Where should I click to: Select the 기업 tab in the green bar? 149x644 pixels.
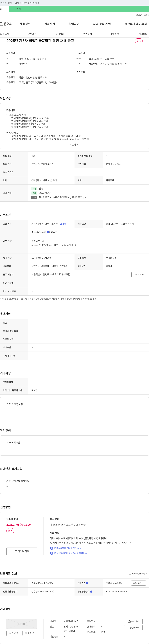pyautogui.click(x=18, y=9)
